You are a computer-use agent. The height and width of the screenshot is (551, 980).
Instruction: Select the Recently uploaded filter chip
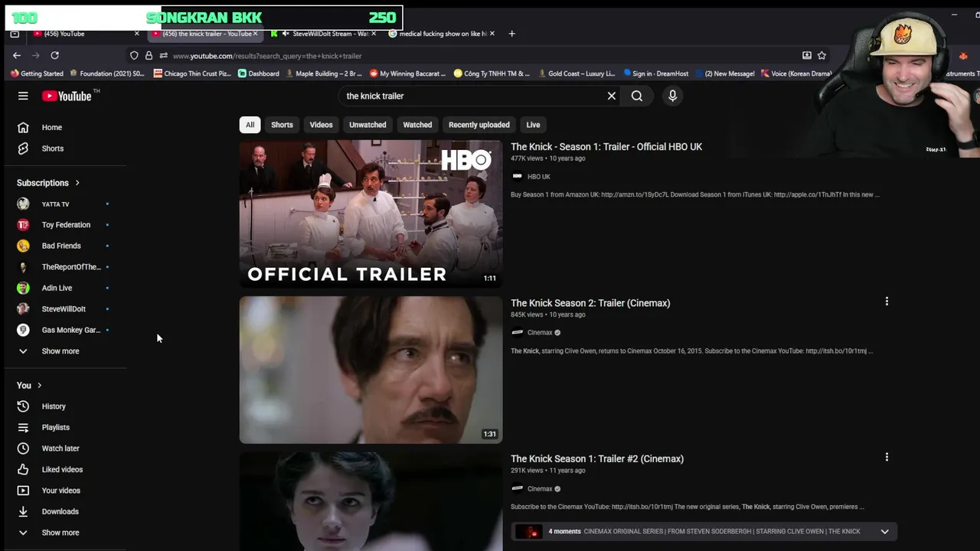pyautogui.click(x=479, y=125)
